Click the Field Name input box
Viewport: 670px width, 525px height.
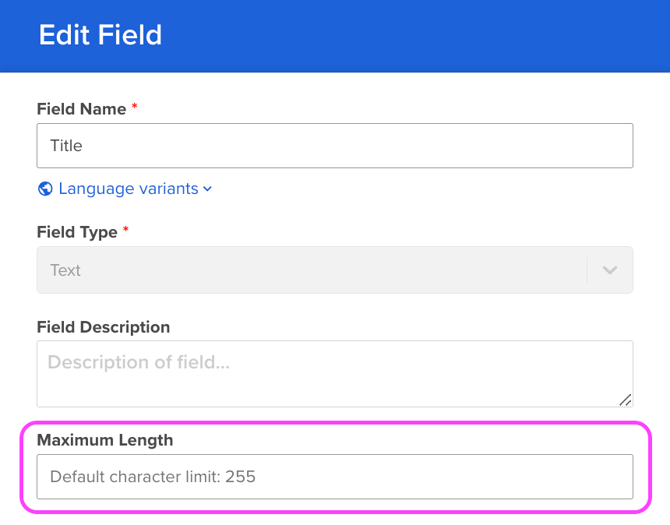(334, 146)
